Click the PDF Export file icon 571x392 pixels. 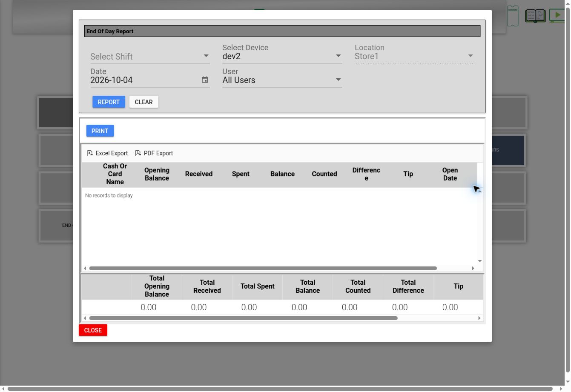click(x=138, y=153)
